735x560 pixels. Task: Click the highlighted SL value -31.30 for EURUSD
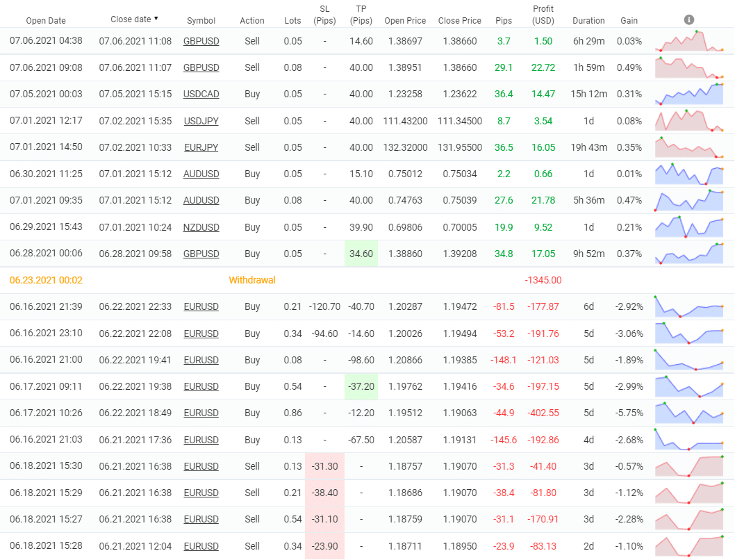click(324, 466)
